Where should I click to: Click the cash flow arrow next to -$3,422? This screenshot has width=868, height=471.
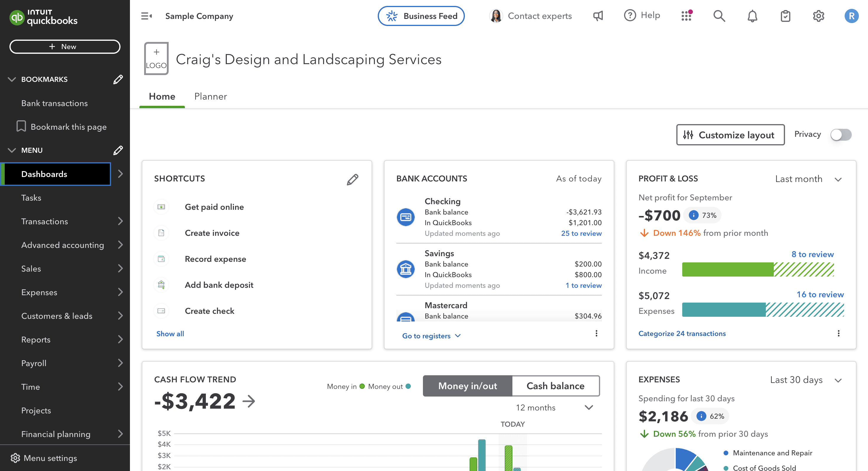pyautogui.click(x=249, y=401)
